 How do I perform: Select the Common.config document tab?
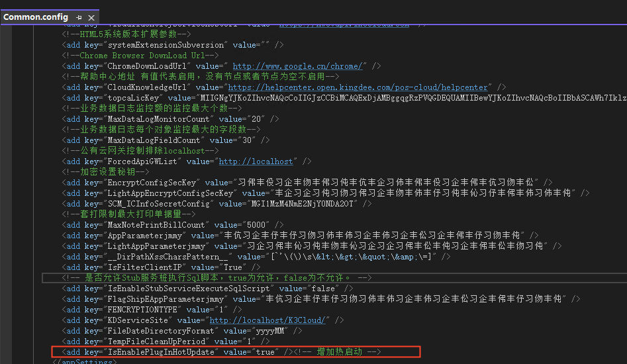[x=36, y=17]
